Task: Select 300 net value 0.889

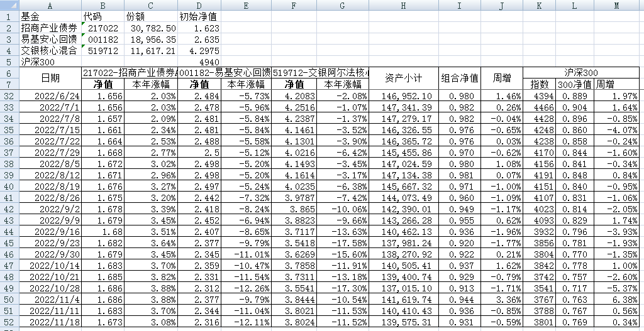Action: coord(575,96)
